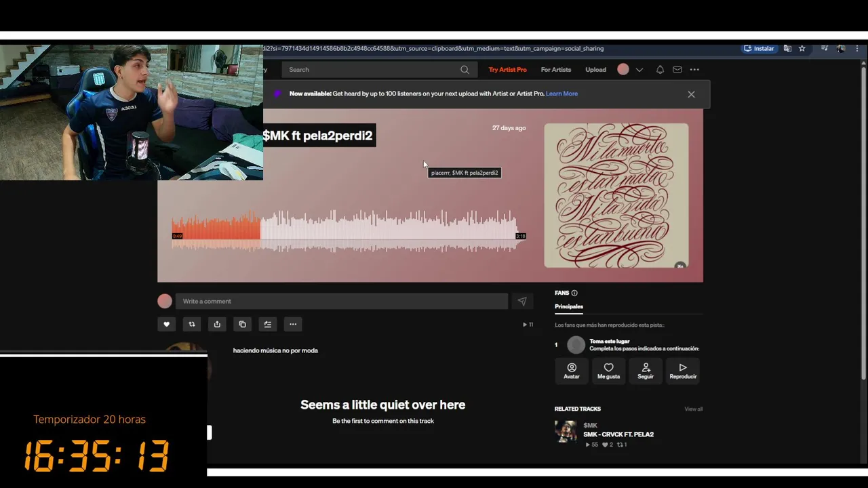Repost the track using the repost icon
This screenshot has height=488, width=868.
(x=192, y=324)
